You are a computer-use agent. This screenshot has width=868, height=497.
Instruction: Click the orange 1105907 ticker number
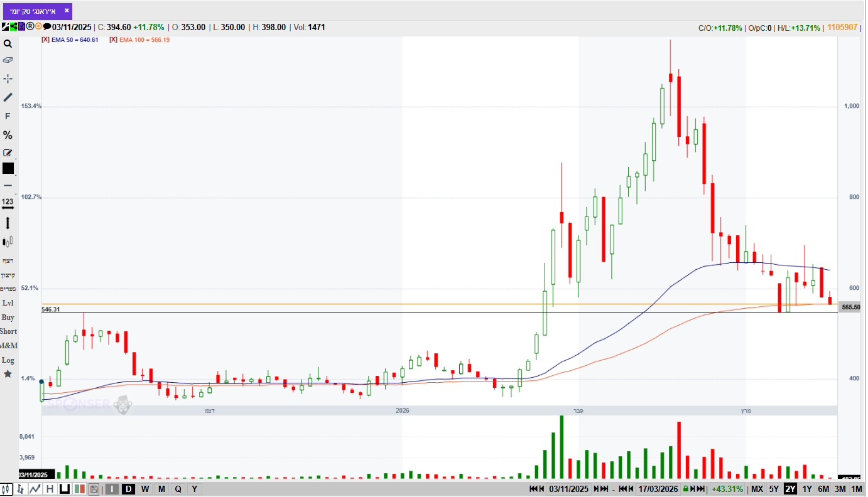click(843, 27)
